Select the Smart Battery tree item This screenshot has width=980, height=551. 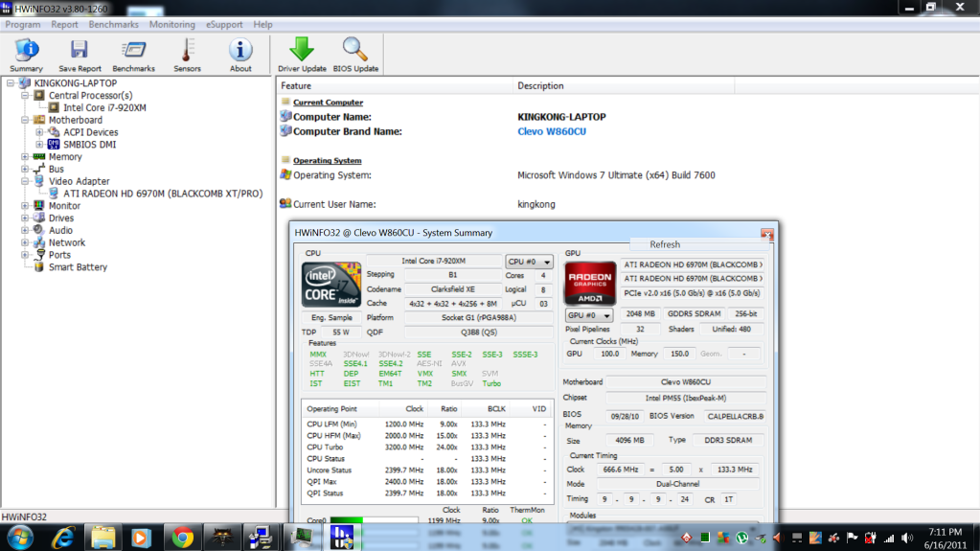pos(78,267)
